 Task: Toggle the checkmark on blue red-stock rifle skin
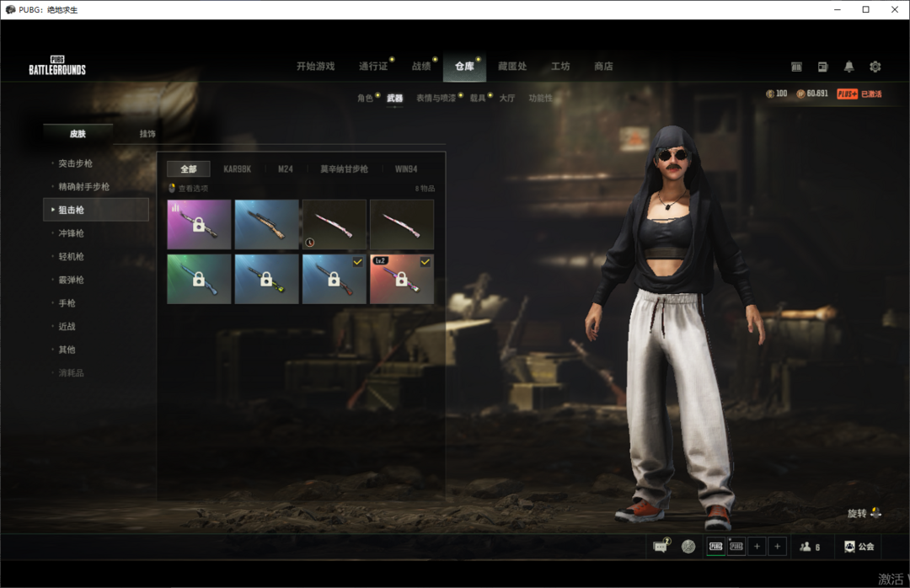coord(357,262)
